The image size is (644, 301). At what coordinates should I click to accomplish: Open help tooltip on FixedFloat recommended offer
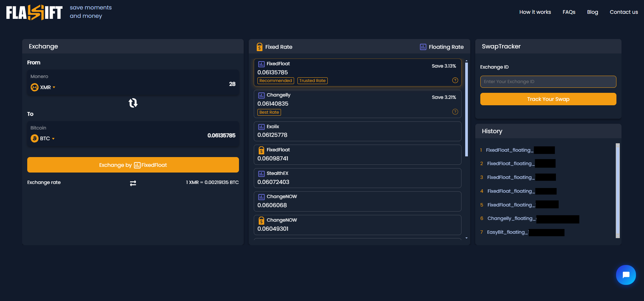coord(455,80)
